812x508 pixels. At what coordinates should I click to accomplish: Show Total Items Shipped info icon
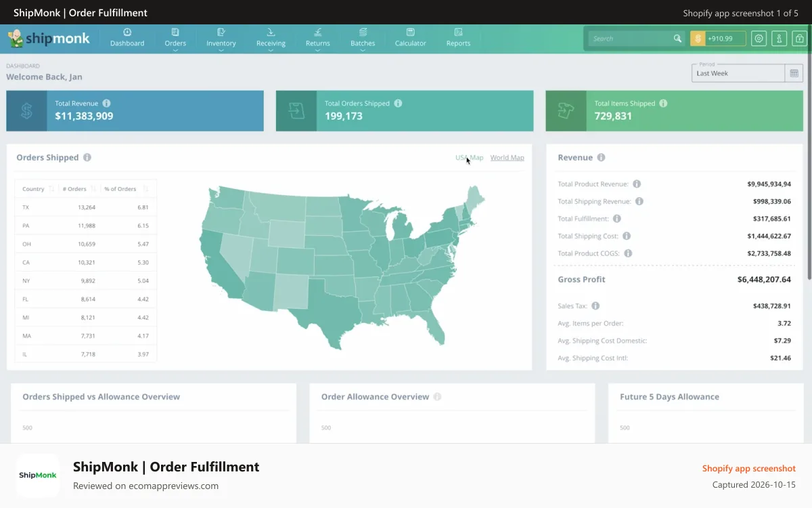[x=663, y=104]
